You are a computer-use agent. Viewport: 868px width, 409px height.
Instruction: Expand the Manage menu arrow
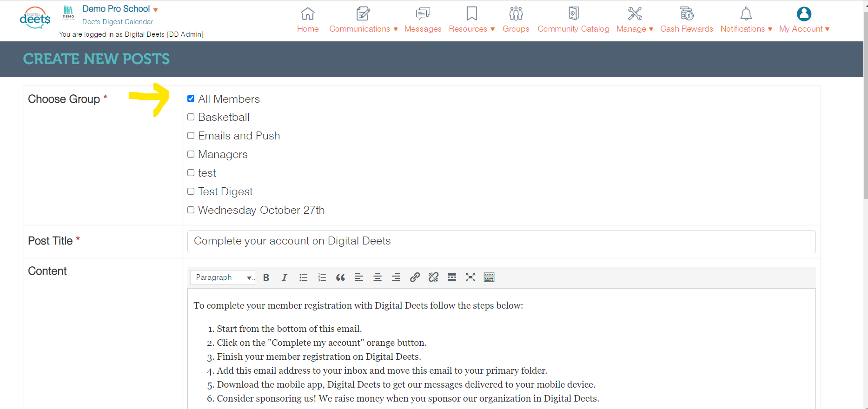tap(651, 29)
